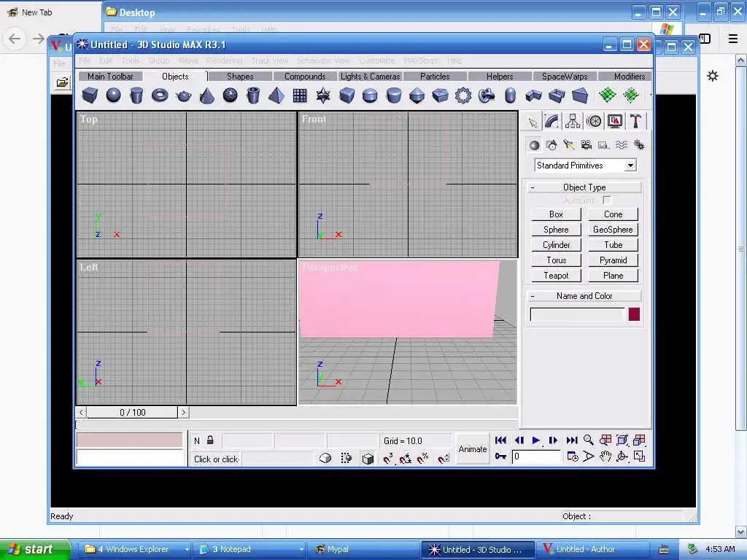Switch to the Compounds tab
The height and width of the screenshot is (560, 747).
pos(305,76)
